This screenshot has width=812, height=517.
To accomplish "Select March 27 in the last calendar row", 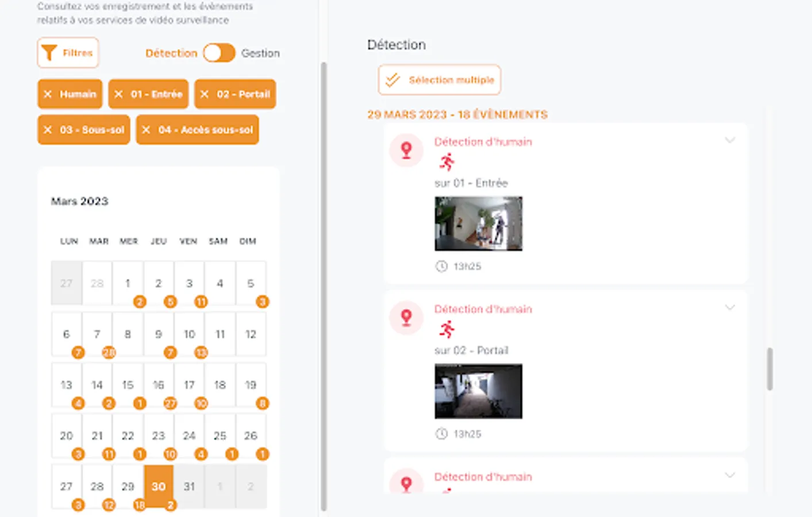I will (x=67, y=487).
